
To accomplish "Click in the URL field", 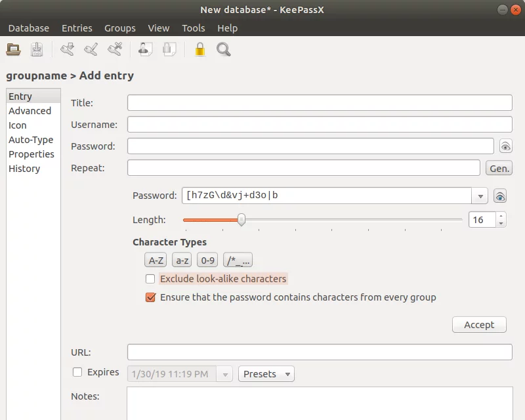I will (x=320, y=352).
